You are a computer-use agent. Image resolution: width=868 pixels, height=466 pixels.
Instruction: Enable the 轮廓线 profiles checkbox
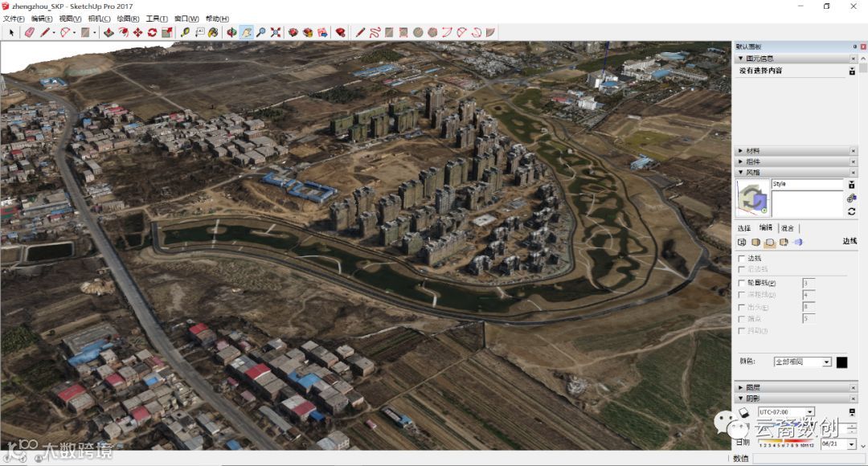tap(742, 283)
